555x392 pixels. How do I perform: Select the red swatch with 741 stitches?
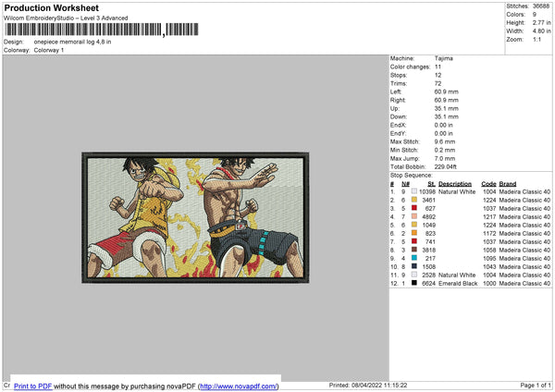coord(414,241)
